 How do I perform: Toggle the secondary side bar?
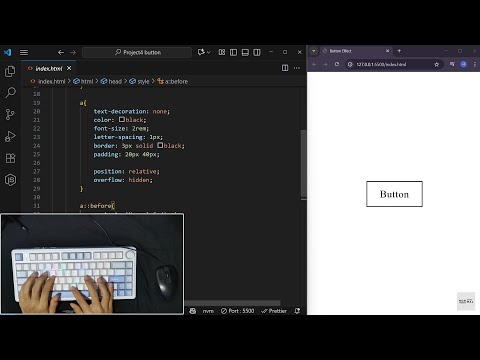click(257, 52)
